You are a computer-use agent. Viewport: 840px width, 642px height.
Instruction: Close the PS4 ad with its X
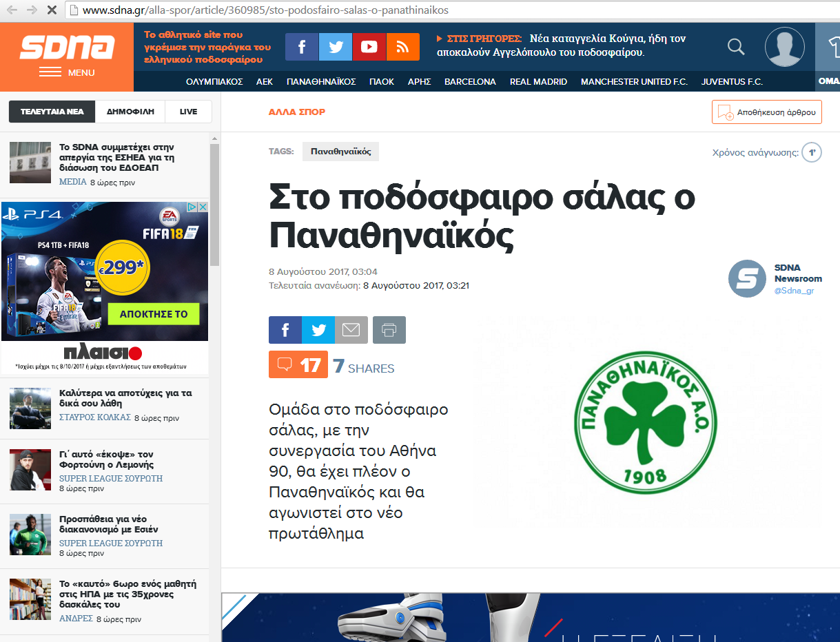[203, 207]
